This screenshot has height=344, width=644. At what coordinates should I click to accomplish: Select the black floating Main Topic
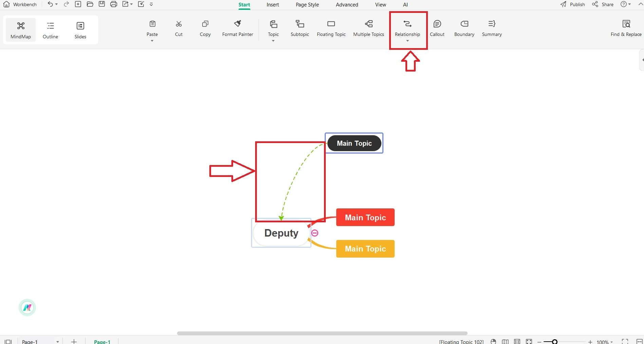[x=354, y=143]
